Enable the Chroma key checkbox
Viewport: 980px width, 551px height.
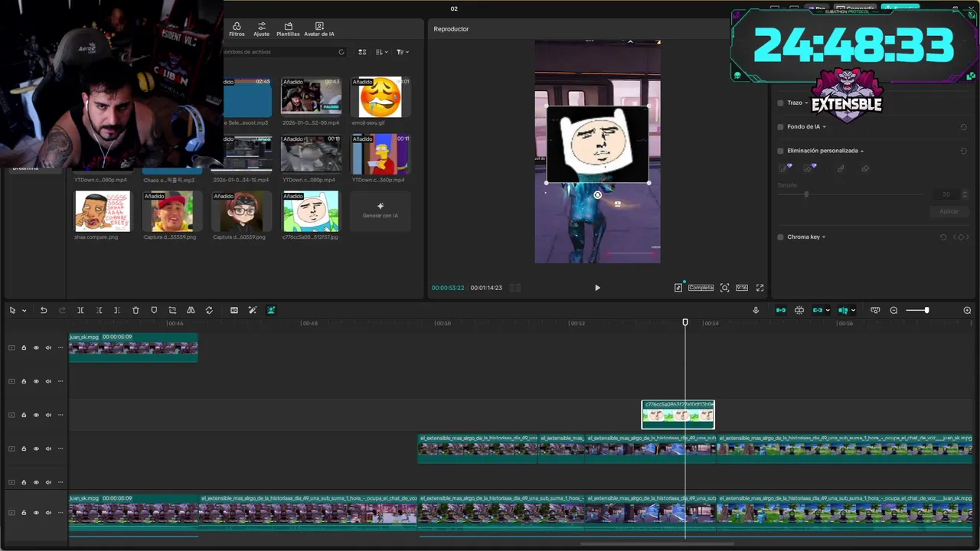point(780,237)
